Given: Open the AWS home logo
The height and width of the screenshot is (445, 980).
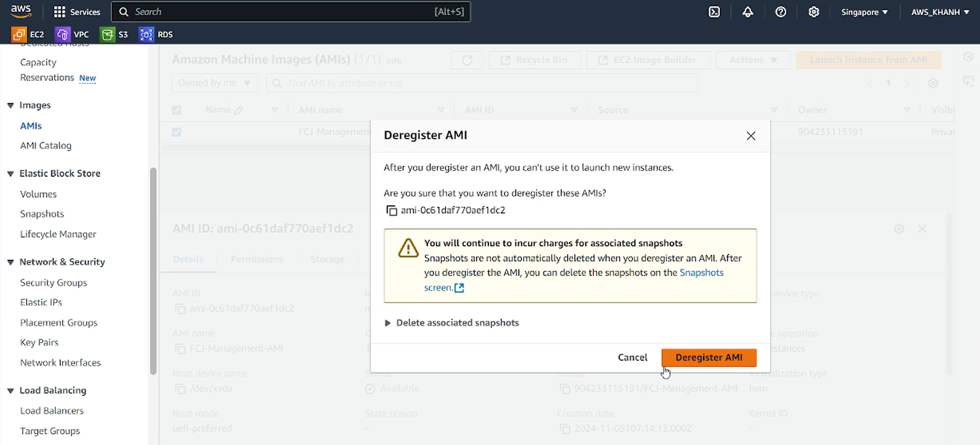Looking at the screenshot, I should coord(21,11).
